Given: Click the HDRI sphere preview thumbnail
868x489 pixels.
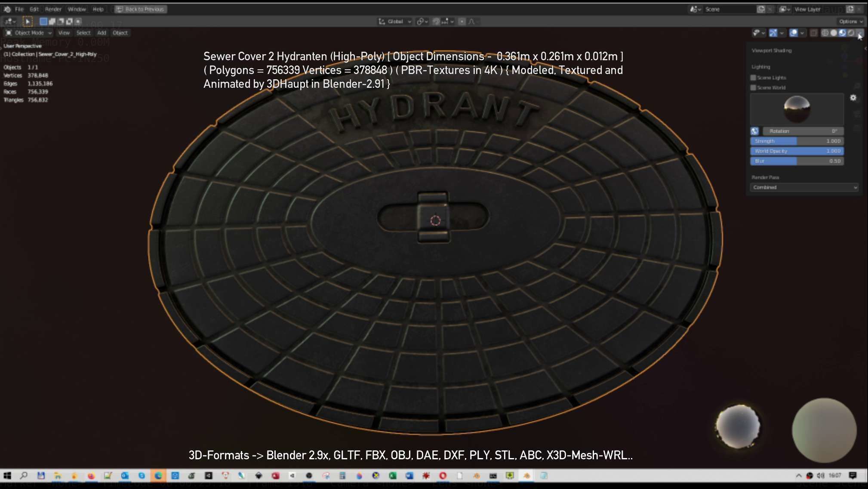Looking at the screenshot, I should click(797, 109).
